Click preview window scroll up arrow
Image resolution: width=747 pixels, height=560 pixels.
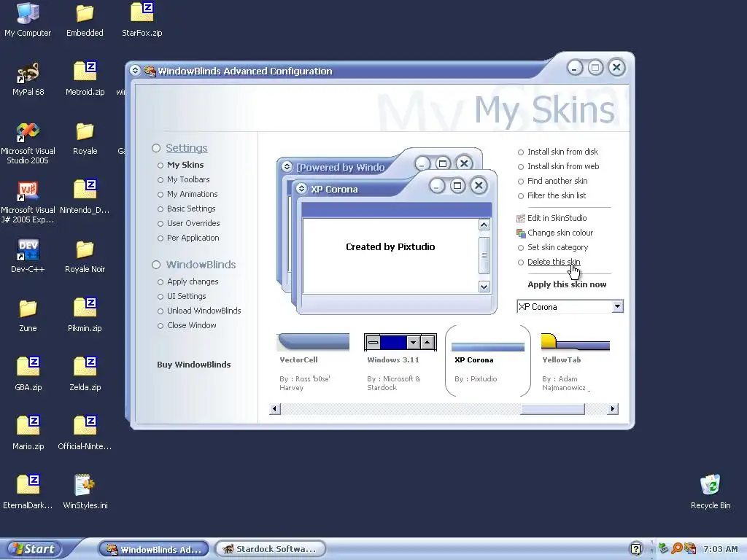(484, 225)
